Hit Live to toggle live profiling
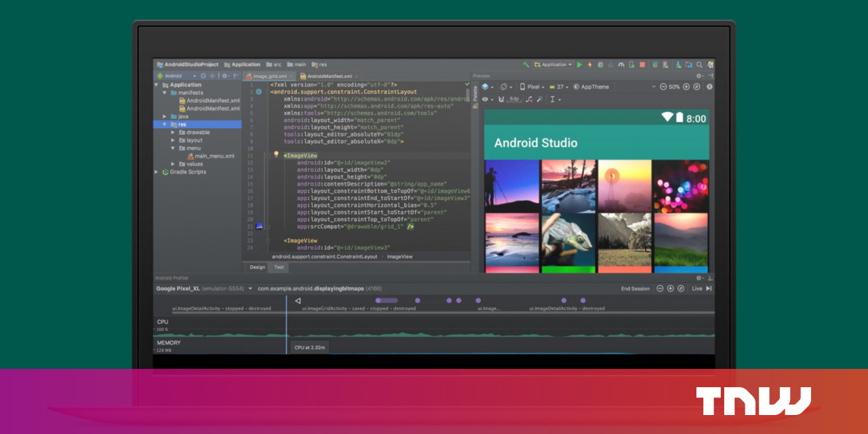Viewport: 868px width, 434px height. [699, 288]
